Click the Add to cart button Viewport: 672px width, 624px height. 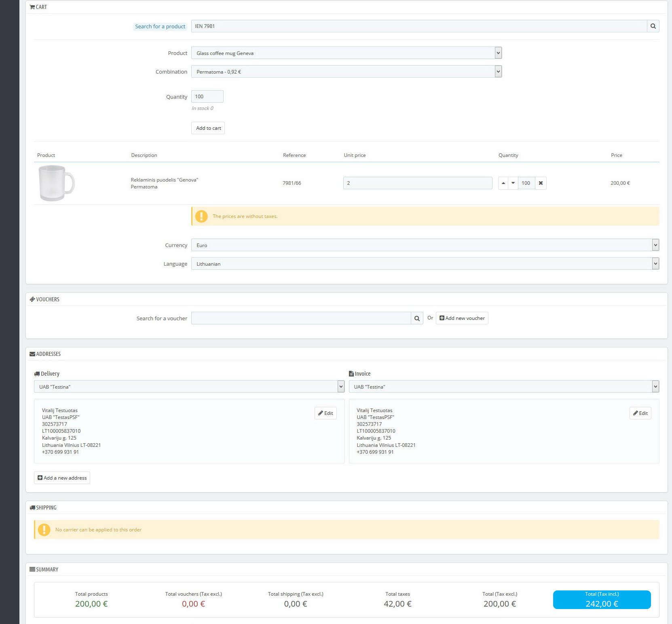tap(208, 128)
